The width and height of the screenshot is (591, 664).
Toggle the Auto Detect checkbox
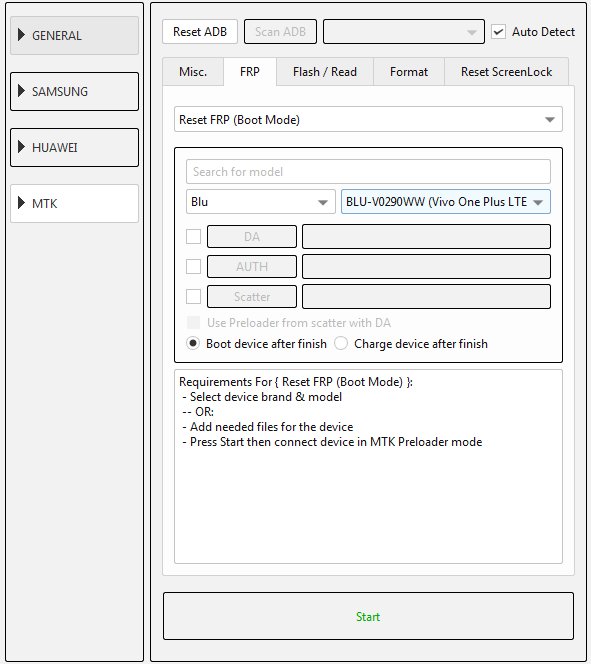coord(498,32)
